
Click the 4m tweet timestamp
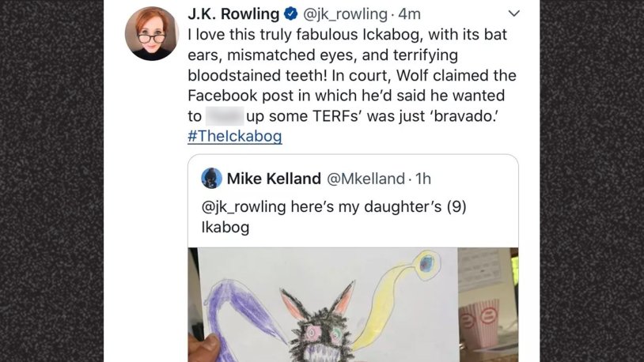click(x=410, y=15)
